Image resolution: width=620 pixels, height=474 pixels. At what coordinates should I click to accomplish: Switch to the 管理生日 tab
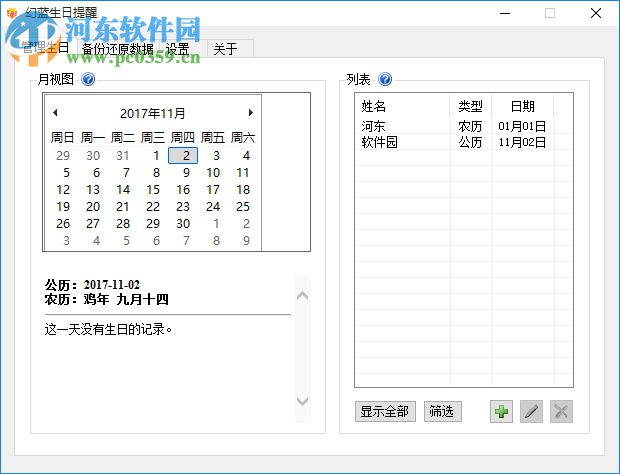pos(46,48)
